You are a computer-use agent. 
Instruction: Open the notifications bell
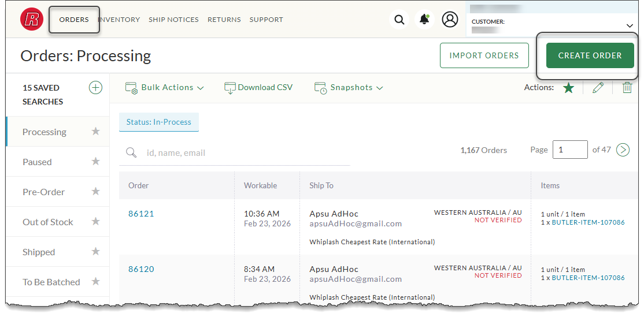click(424, 20)
